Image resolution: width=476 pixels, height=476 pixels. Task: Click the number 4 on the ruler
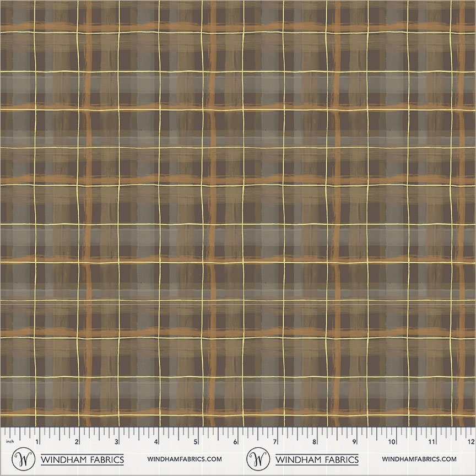click(x=156, y=442)
